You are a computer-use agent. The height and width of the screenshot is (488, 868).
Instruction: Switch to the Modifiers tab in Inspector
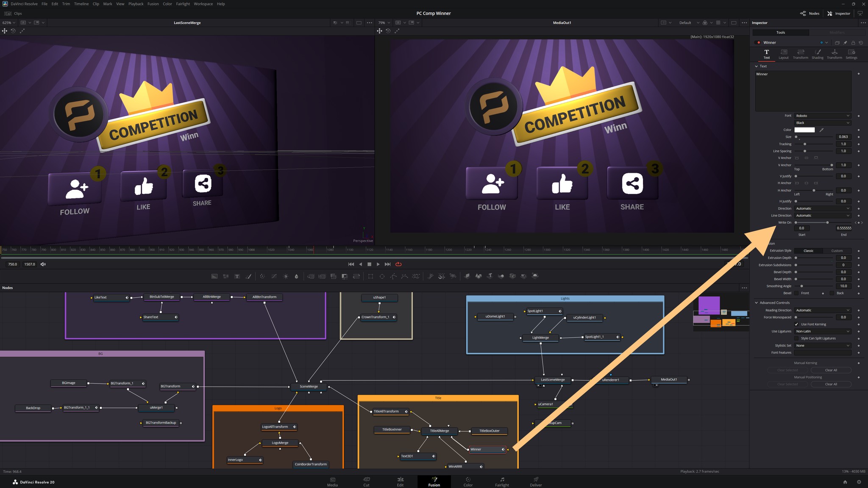(x=837, y=33)
